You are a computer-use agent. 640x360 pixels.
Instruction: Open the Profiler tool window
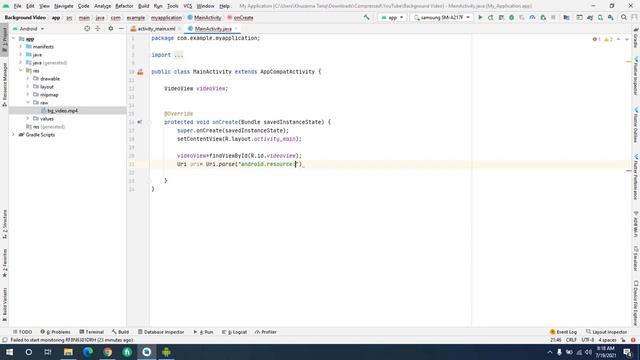click(x=266, y=332)
